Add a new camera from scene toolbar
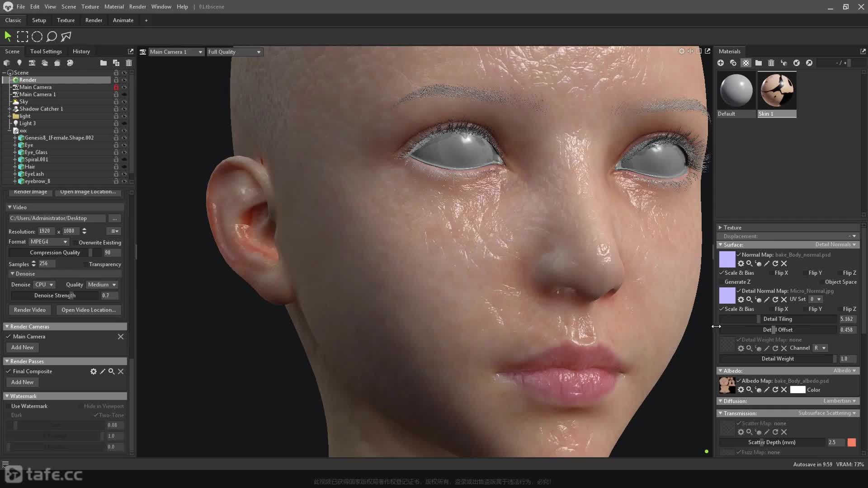Viewport: 868px width, 488px height. coord(32,63)
